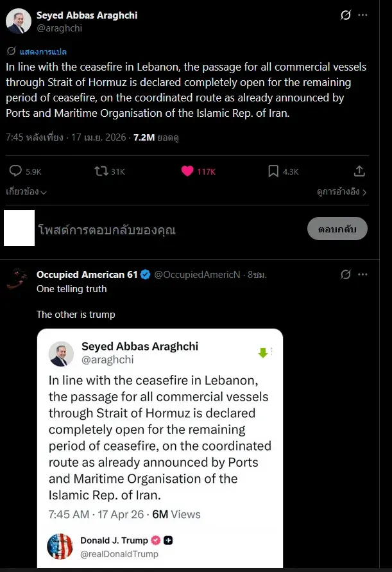
Task: Toggle the like heart showing 117K
Action: coord(187,171)
